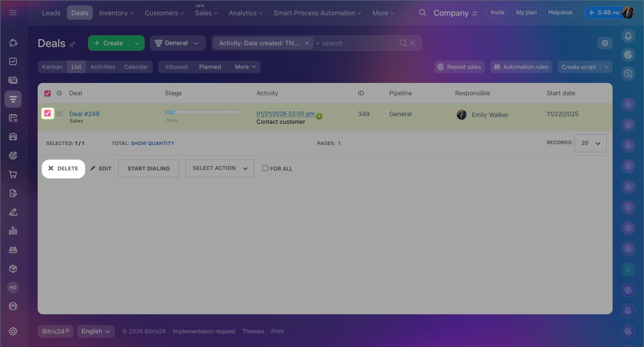Image resolution: width=644 pixels, height=347 pixels.
Task: Click the pin icon beside Deals title
Action: pos(72,44)
